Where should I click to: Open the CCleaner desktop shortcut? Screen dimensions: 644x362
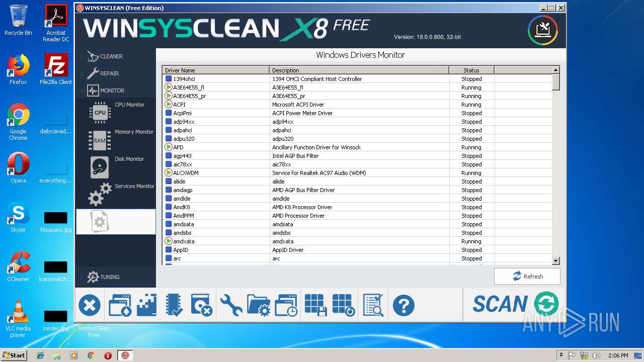click(x=18, y=266)
